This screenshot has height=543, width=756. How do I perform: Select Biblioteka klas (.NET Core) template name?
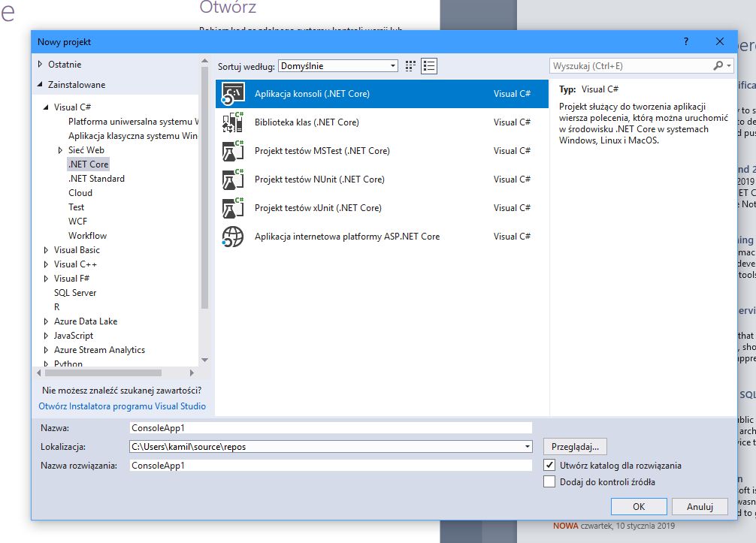click(307, 122)
